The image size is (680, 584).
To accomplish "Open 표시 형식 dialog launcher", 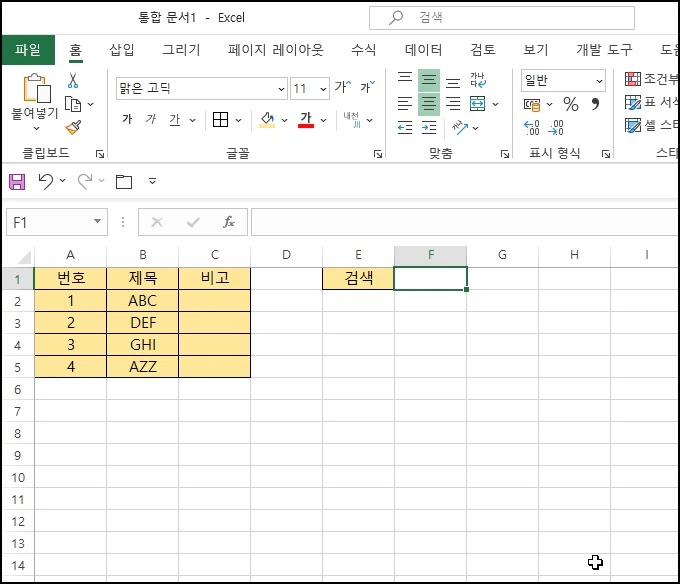I will (x=606, y=154).
